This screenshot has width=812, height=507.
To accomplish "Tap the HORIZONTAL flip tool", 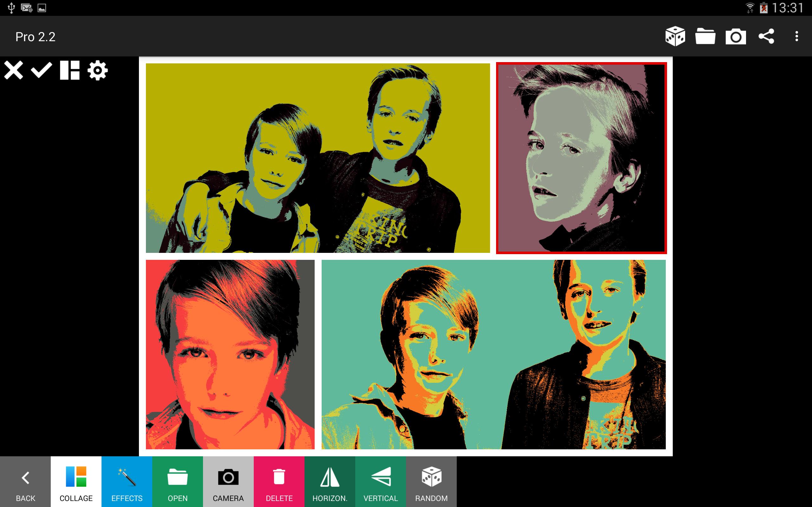I will 329,484.
